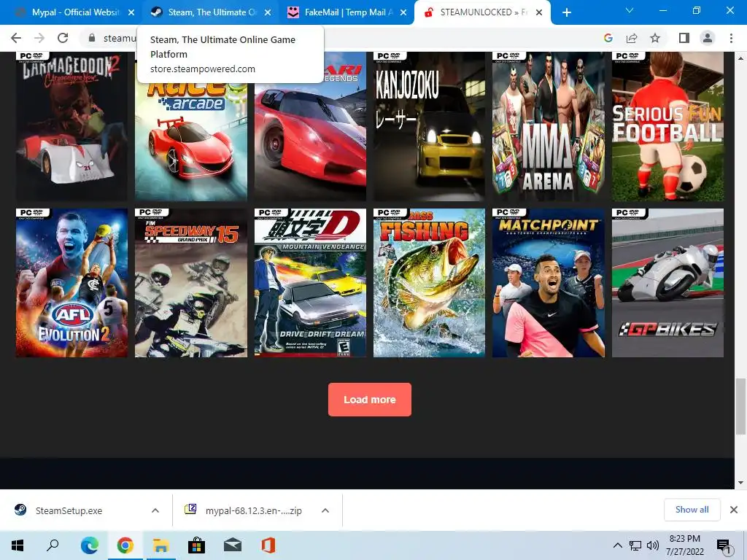Expand options for mypal zip download

tap(325, 510)
